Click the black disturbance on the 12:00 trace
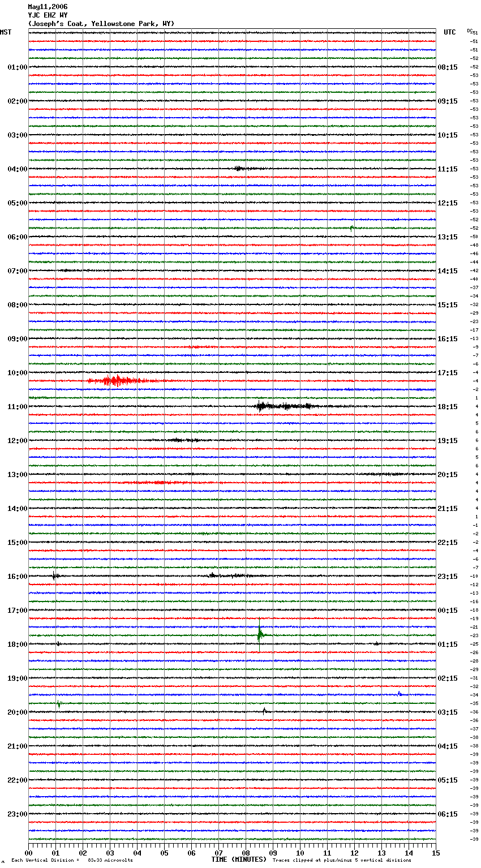This screenshot has width=481, height=868. (184, 440)
